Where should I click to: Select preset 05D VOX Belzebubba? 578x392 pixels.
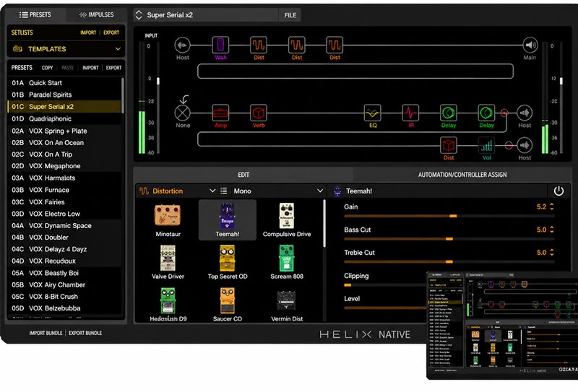[64, 308]
